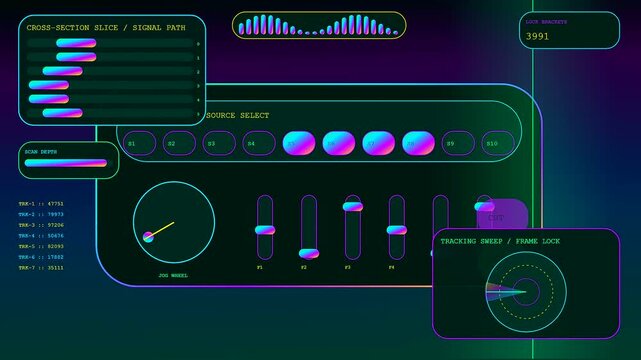This screenshot has height=360, width=641.
Task: Click readout TRK-7 :: 35111
Action: tap(41, 268)
